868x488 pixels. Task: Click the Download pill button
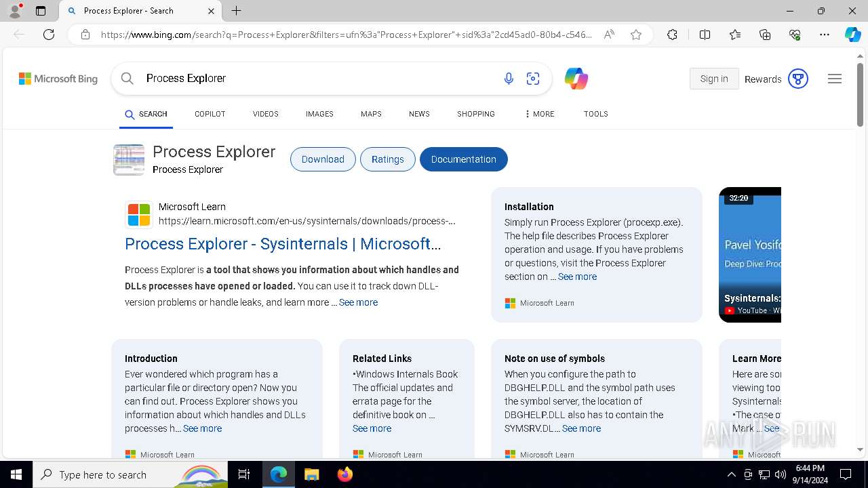323,159
